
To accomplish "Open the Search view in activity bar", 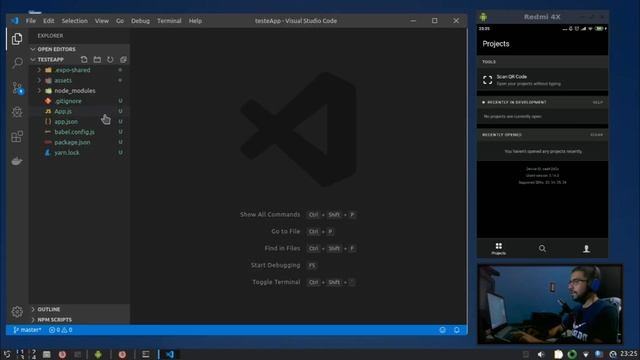I will point(17,63).
